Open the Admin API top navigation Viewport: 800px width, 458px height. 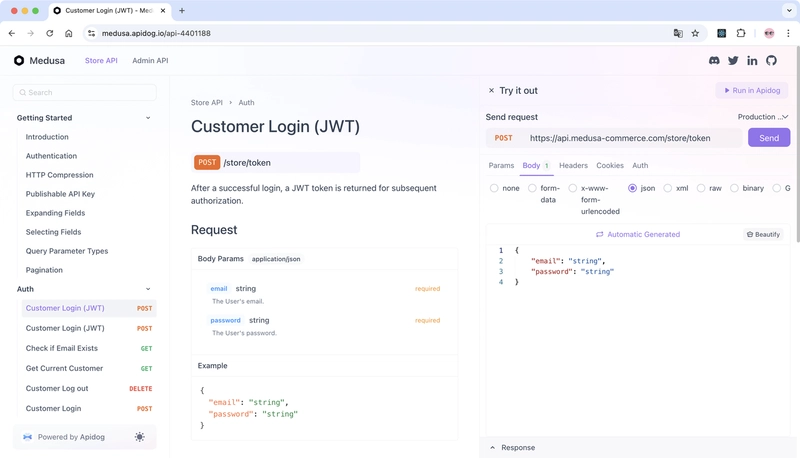pyautogui.click(x=150, y=60)
